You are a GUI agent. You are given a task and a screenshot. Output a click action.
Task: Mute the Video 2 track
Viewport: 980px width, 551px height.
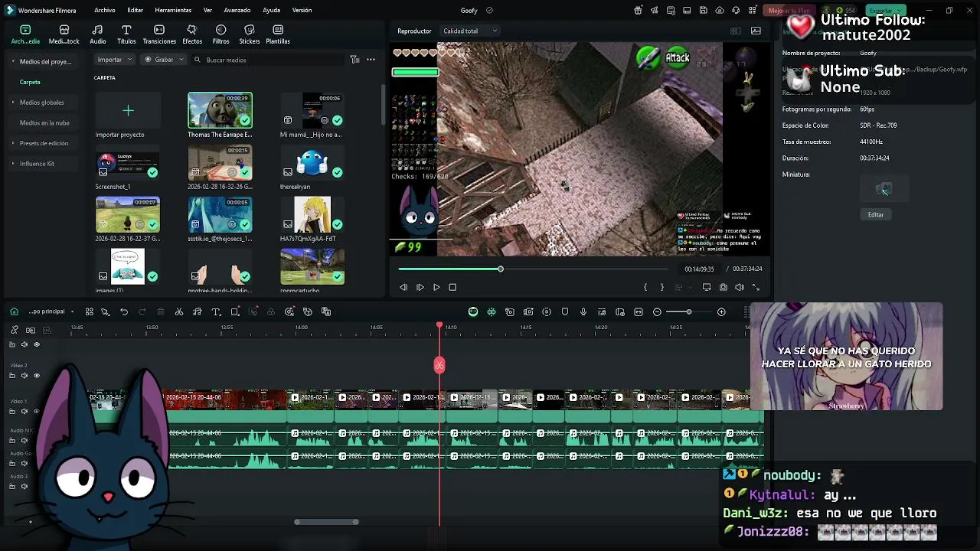pyautogui.click(x=24, y=376)
